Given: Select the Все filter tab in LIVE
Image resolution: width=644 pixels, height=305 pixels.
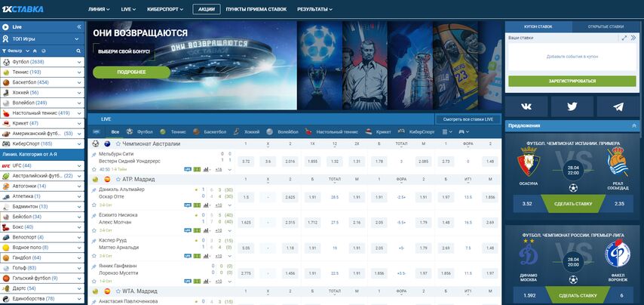Looking at the screenshot, I should point(115,132).
